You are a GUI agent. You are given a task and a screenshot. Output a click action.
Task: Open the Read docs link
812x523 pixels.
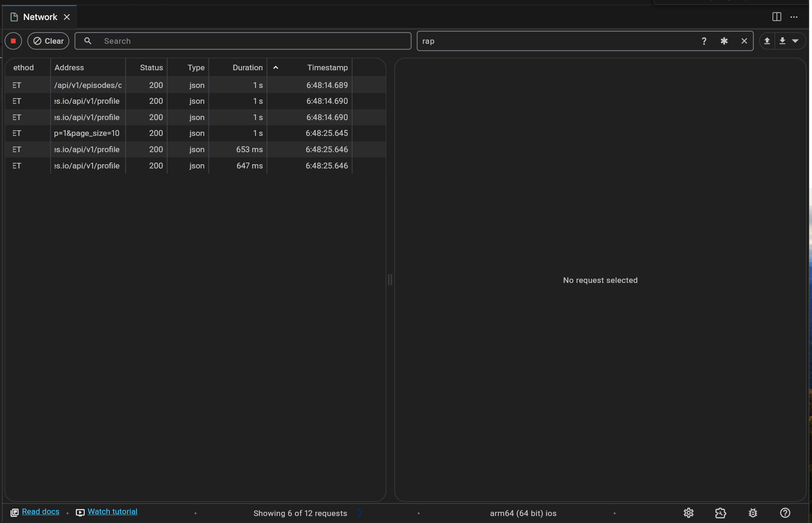40,511
